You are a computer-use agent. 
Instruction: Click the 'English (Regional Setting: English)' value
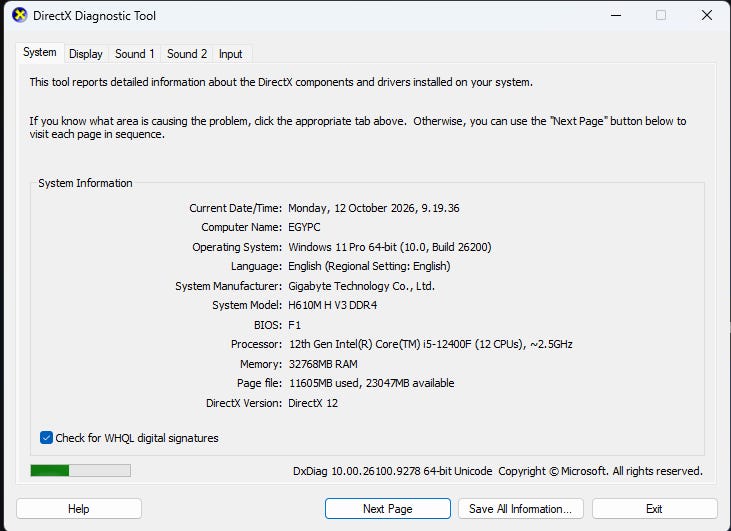click(x=369, y=266)
